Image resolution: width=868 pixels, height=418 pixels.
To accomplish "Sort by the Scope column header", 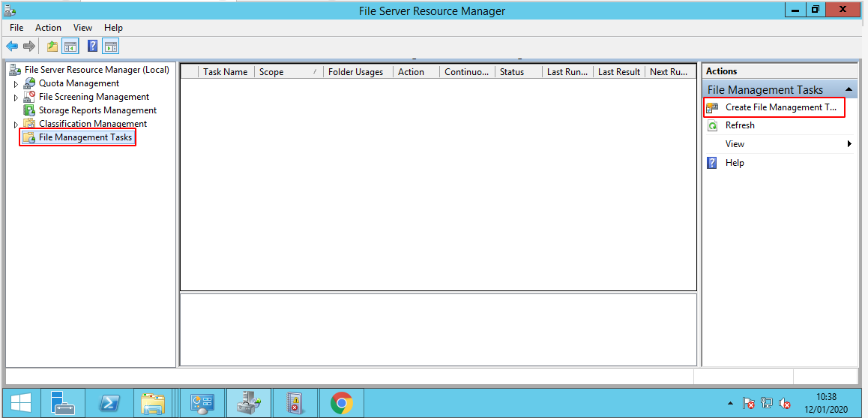I will tap(289, 72).
